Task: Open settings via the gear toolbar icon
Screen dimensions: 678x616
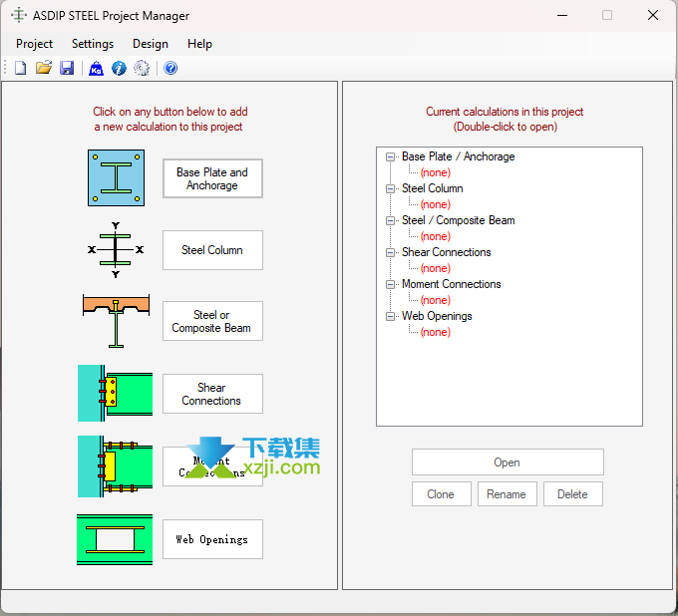Action: pos(142,68)
